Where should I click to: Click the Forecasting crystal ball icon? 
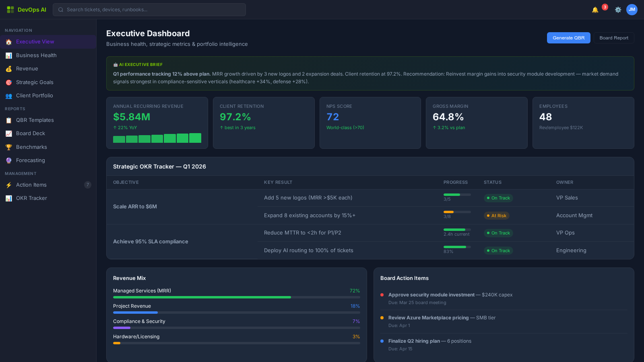(x=9, y=160)
